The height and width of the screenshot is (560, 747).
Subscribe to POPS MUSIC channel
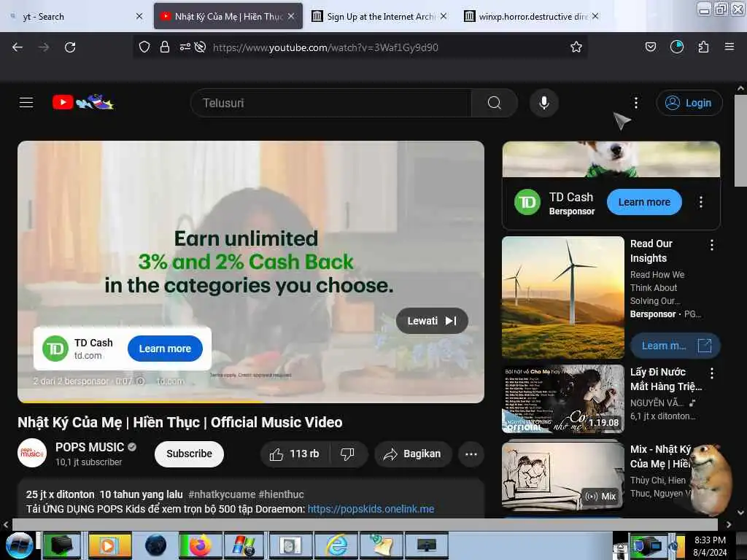pos(189,454)
